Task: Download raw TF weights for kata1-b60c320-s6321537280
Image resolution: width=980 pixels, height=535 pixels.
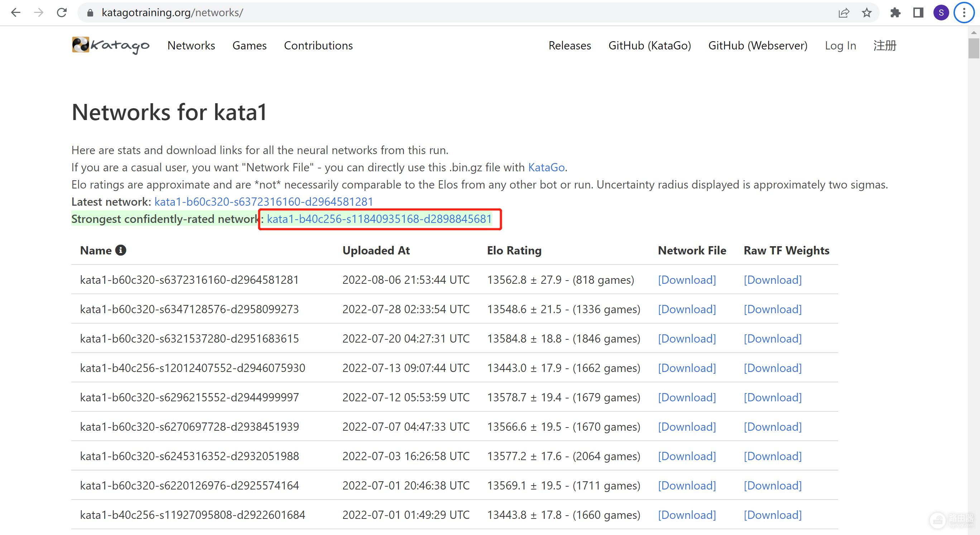Action: pyautogui.click(x=773, y=339)
